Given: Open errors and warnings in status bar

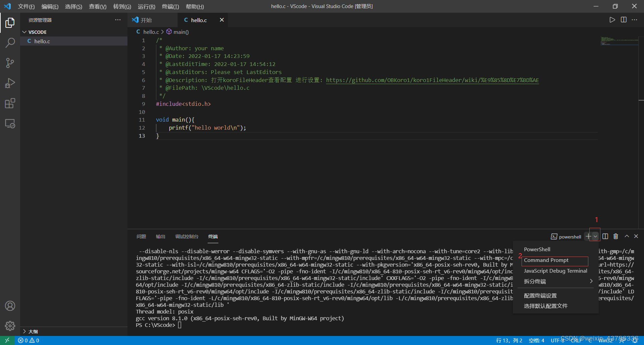Looking at the screenshot, I should (x=29, y=340).
